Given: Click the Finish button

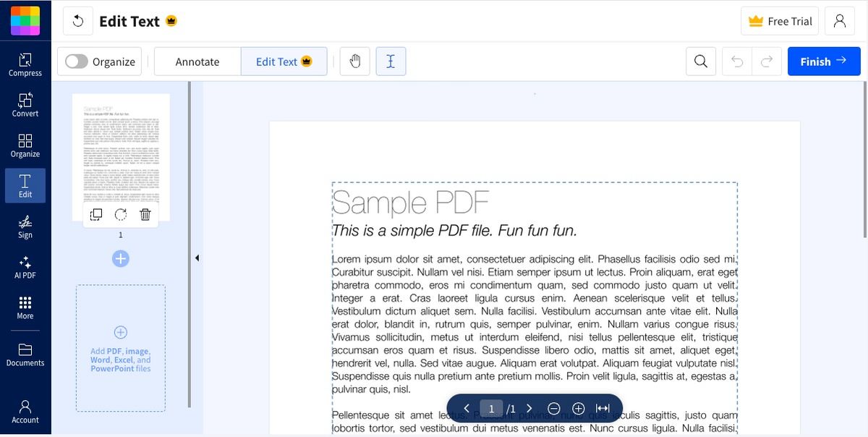Looking at the screenshot, I should tap(824, 61).
